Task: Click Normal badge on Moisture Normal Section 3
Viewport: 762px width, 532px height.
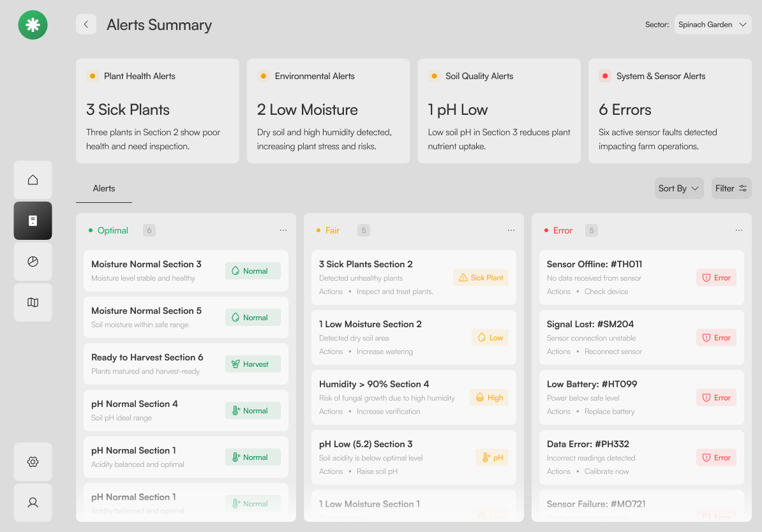Action: pyautogui.click(x=253, y=270)
